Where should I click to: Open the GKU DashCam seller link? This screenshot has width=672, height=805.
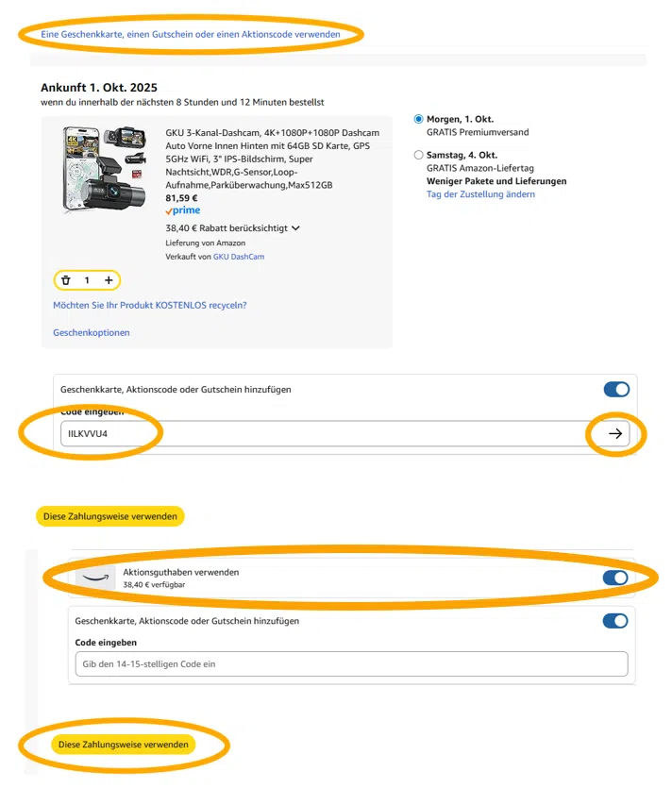click(239, 257)
